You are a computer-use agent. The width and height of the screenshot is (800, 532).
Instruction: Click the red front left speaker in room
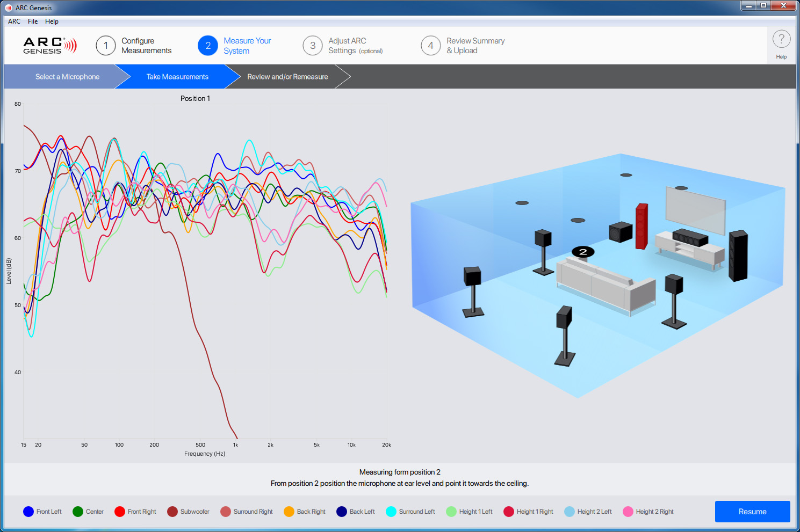(642, 226)
